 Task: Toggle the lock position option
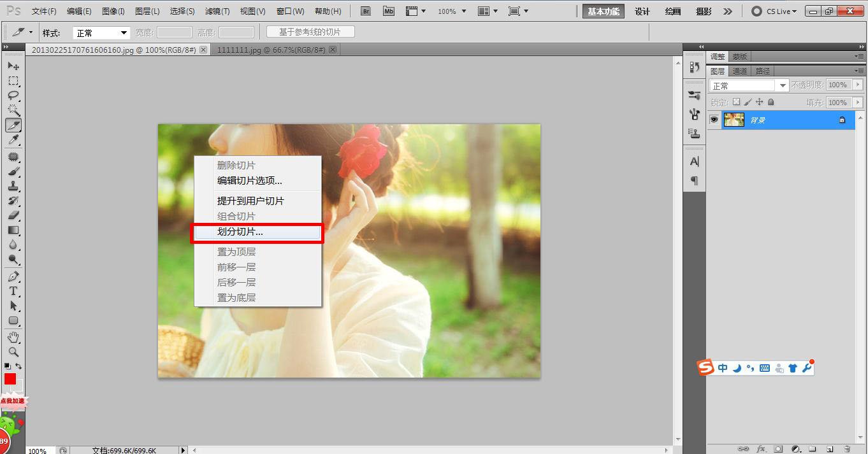coord(760,103)
